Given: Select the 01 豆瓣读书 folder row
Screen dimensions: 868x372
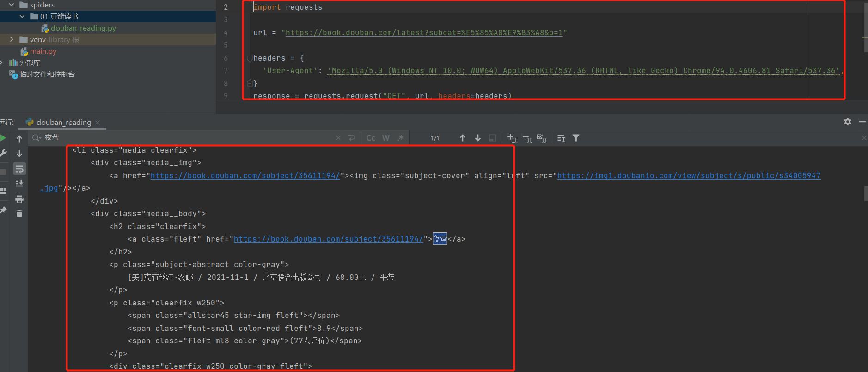Looking at the screenshot, I should 108,16.
